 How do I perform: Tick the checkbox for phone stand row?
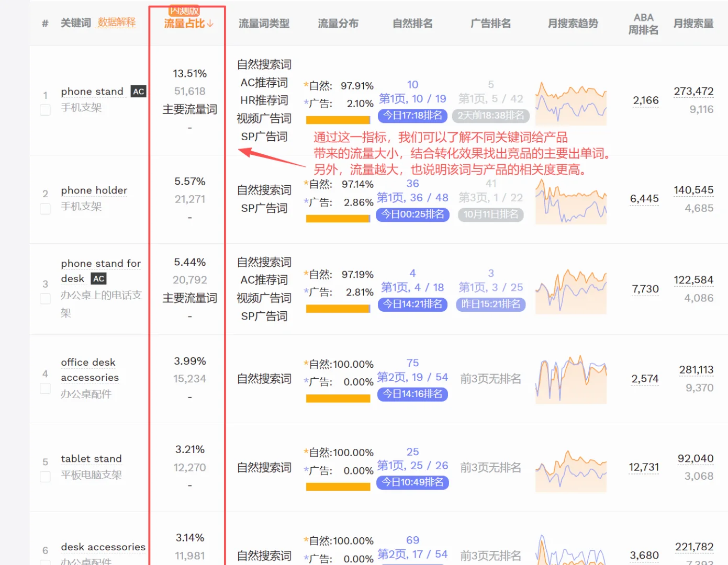tap(46, 110)
